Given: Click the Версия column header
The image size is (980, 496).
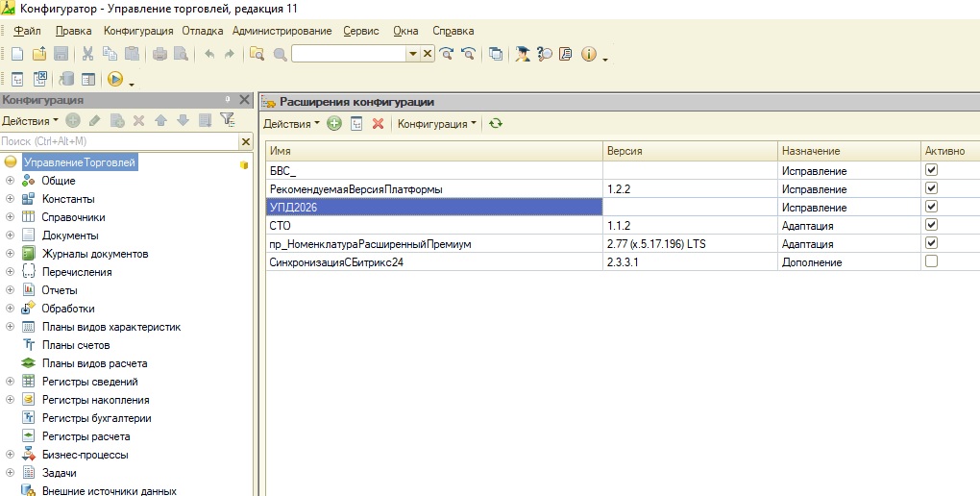Looking at the screenshot, I should (625, 152).
